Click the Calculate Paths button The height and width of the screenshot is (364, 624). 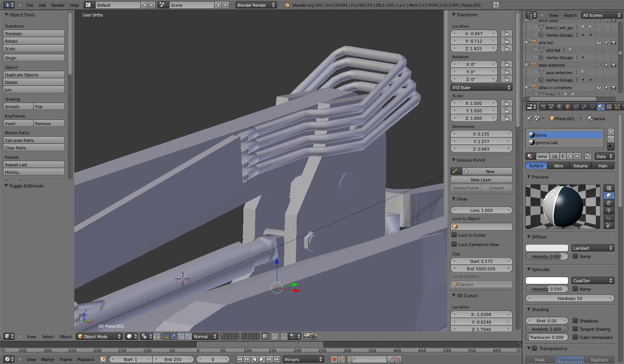click(34, 140)
